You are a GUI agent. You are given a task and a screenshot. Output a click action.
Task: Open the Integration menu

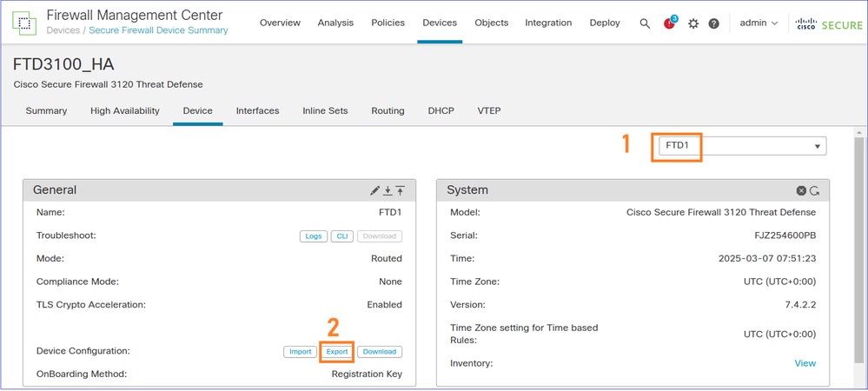548,23
